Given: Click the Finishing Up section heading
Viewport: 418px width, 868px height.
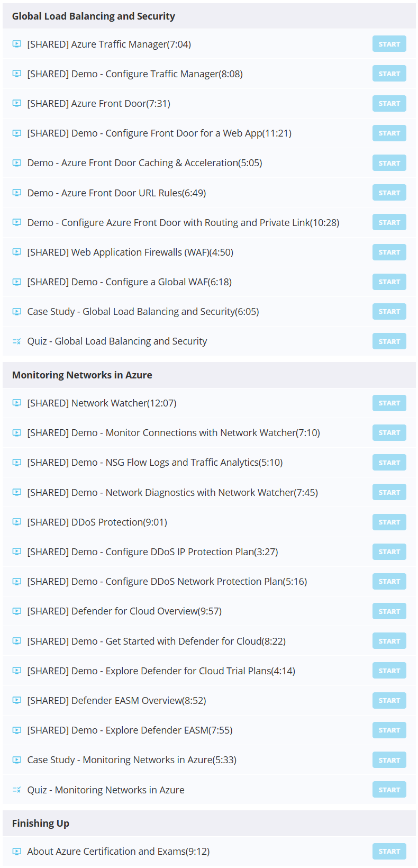Looking at the screenshot, I should point(41,823).
